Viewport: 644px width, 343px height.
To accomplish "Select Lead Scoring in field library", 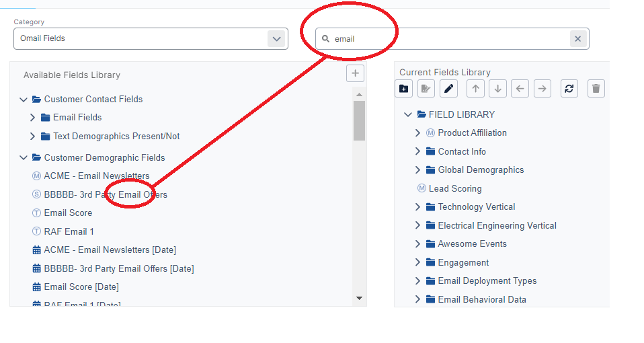I will (x=454, y=189).
